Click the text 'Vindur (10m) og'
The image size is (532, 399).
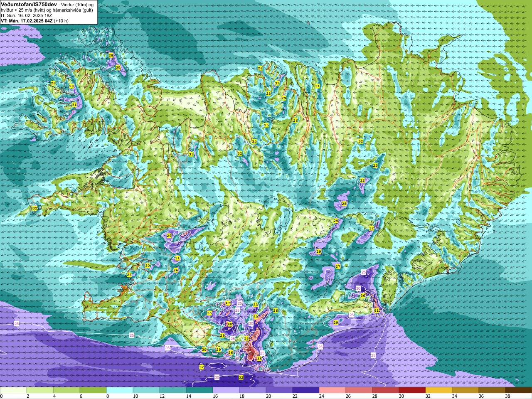point(78,4)
